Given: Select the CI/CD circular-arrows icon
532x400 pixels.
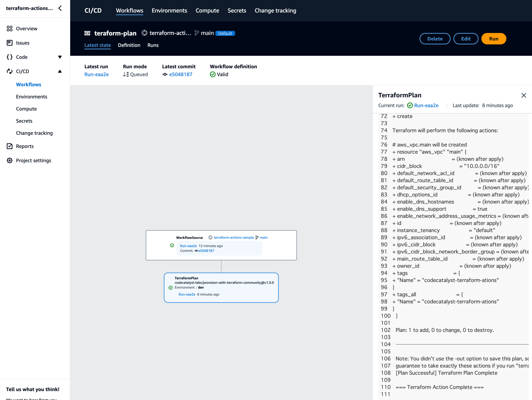Looking at the screenshot, I should [10, 71].
